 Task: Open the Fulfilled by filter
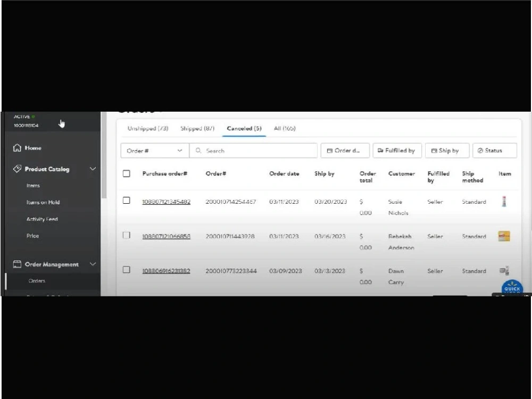(x=397, y=151)
